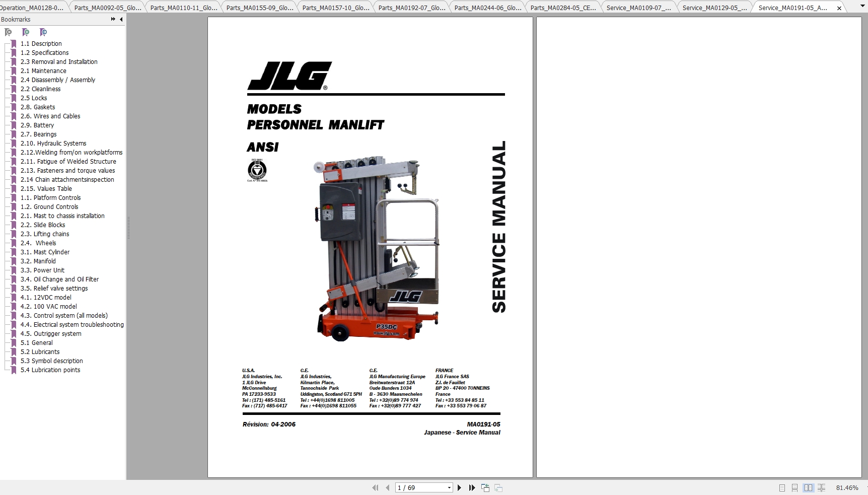Viewport: 868px width, 495px height.
Task: Go to the previous page
Action: tap(387, 487)
